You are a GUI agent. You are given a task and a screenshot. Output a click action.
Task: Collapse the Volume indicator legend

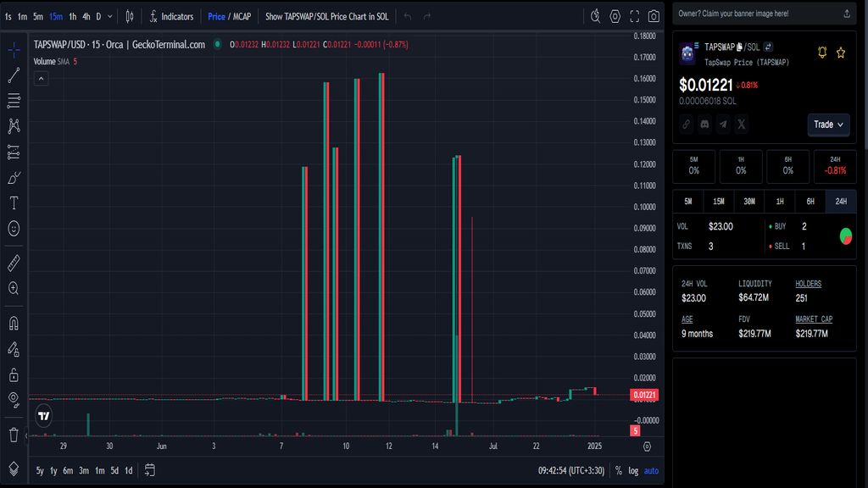pos(41,79)
